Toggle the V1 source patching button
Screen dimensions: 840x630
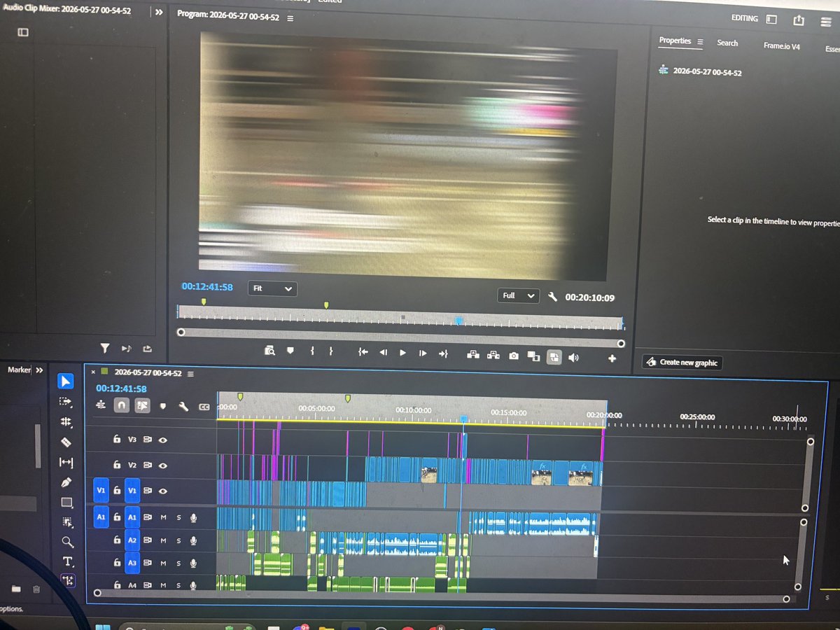101,491
